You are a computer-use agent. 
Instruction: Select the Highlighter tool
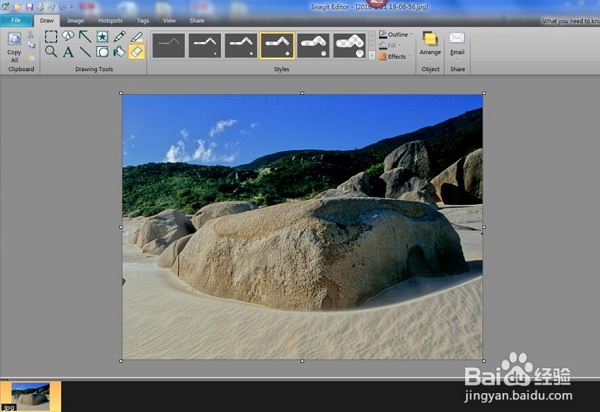click(136, 37)
